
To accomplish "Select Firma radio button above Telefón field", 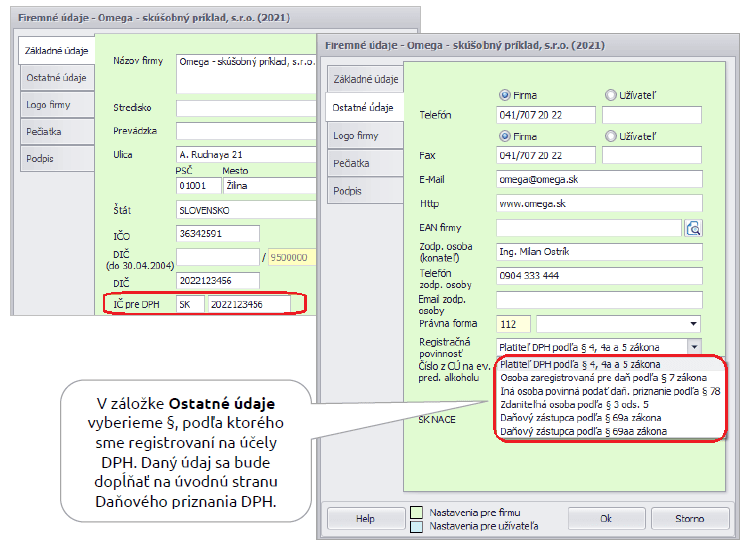I will pyautogui.click(x=504, y=95).
